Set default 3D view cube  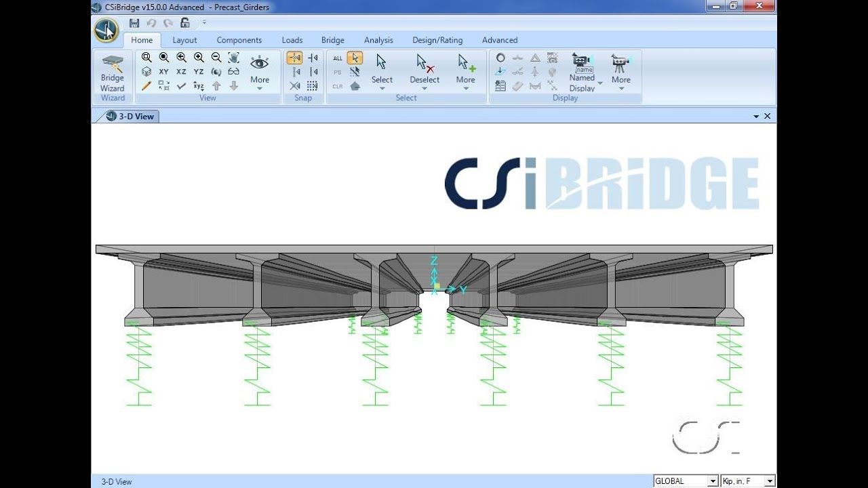(x=146, y=72)
